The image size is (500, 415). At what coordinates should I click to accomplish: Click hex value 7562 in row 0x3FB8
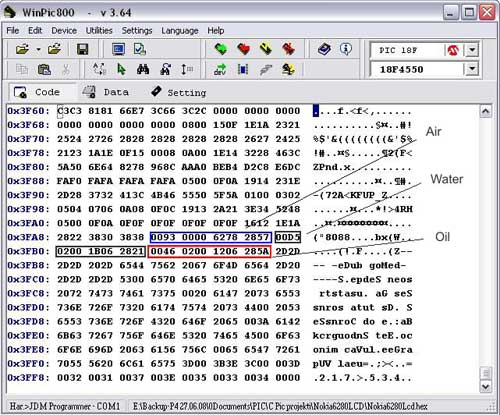click(x=163, y=265)
